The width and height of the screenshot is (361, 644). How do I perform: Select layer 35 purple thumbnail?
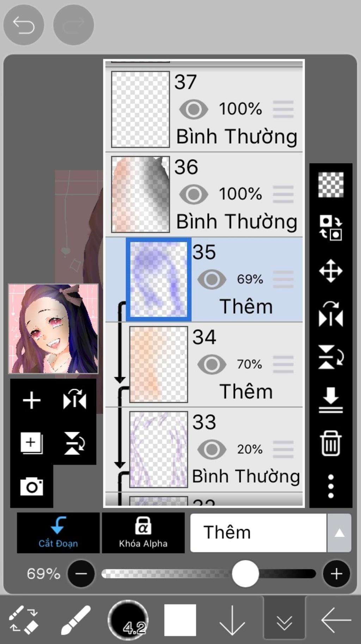click(159, 279)
